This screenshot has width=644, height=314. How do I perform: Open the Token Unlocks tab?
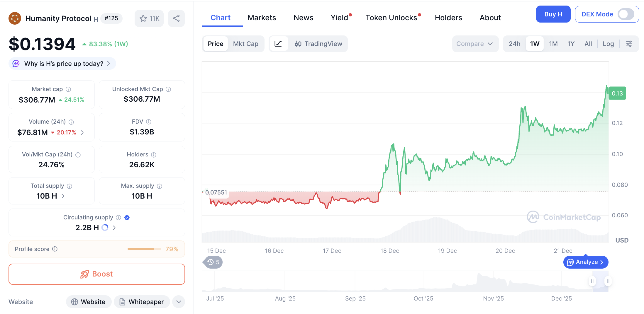[391, 18]
